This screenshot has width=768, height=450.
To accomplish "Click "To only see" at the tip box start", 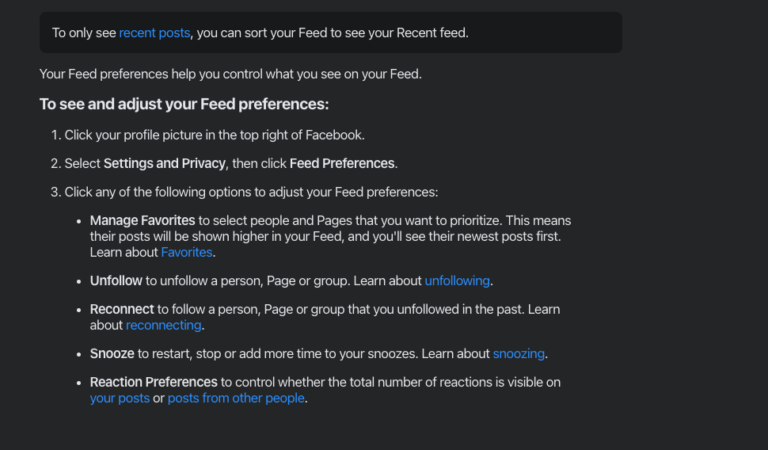I will point(84,33).
